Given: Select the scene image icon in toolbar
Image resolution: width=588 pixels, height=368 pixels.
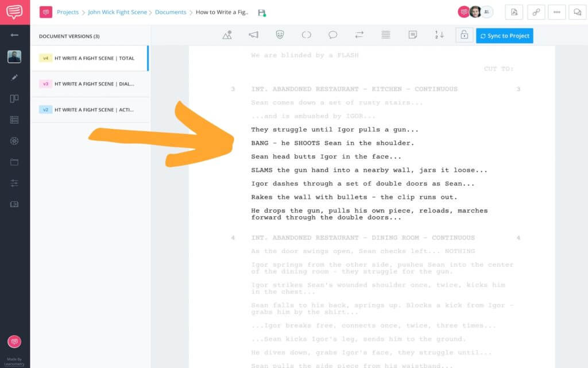Looking at the screenshot, I should [227, 34].
